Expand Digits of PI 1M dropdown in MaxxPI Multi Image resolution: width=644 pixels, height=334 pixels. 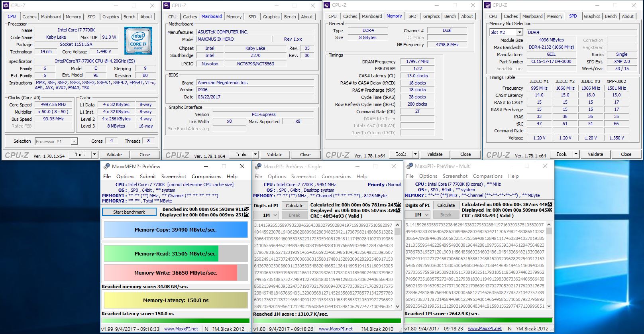click(426, 214)
